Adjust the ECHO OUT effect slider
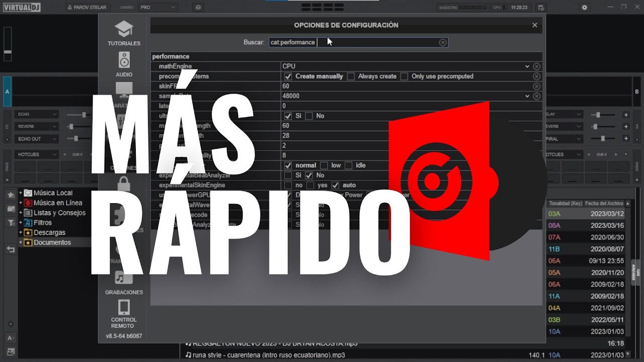This screenshot has width=644, height=362. [79, 139]
